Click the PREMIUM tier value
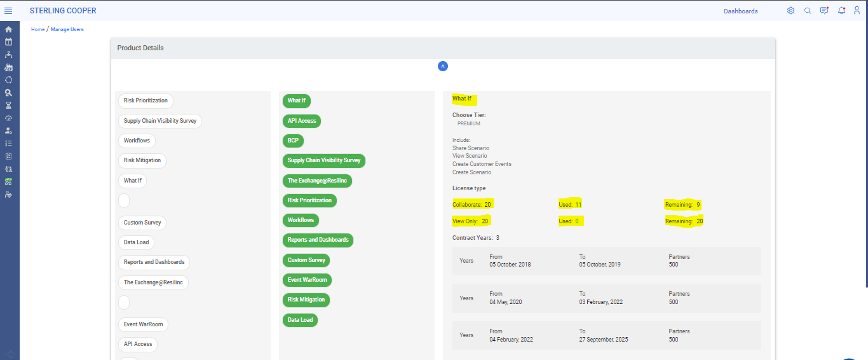 tap(469, 123)
